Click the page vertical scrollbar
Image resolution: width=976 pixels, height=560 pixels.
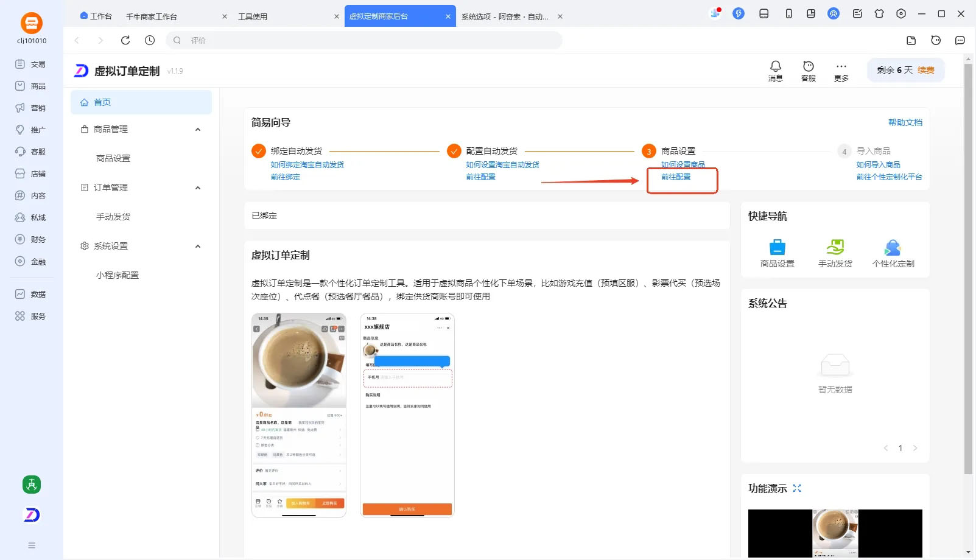968,268
